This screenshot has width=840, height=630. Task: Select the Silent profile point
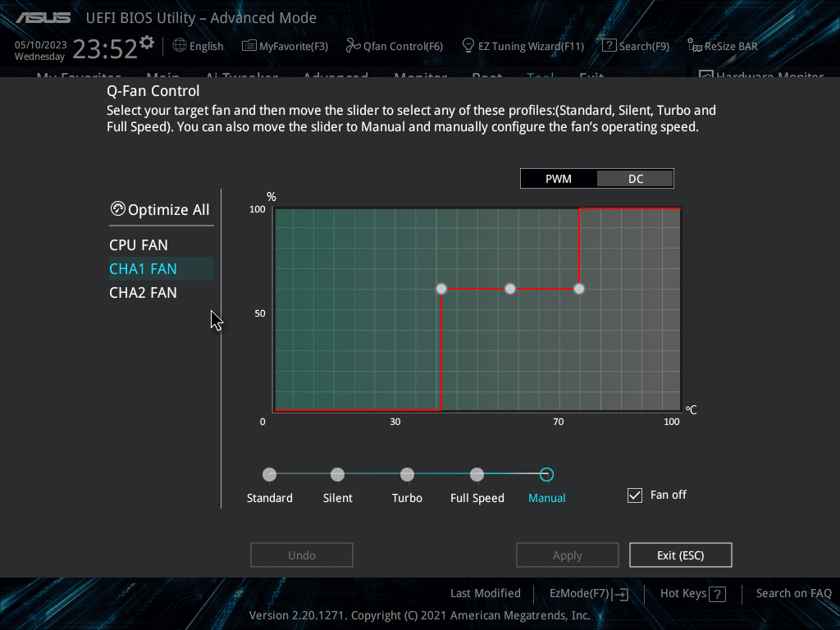coord(337,474)
